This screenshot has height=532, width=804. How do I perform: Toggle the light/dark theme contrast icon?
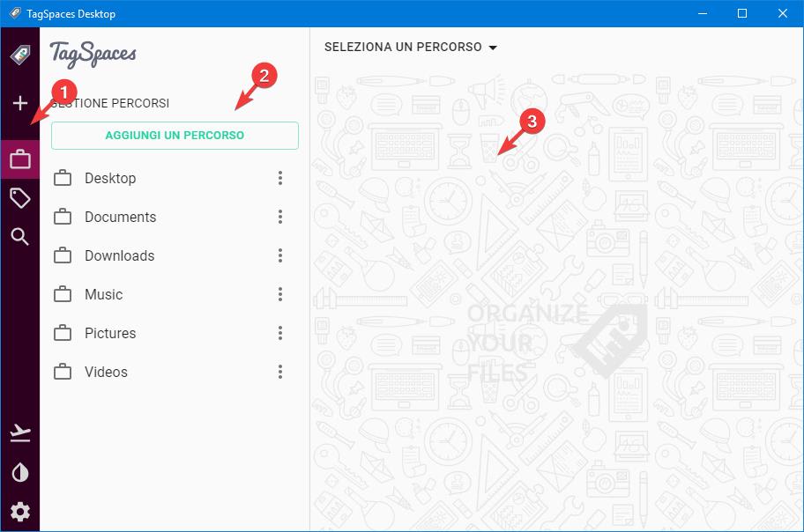[x=20, y=473]
